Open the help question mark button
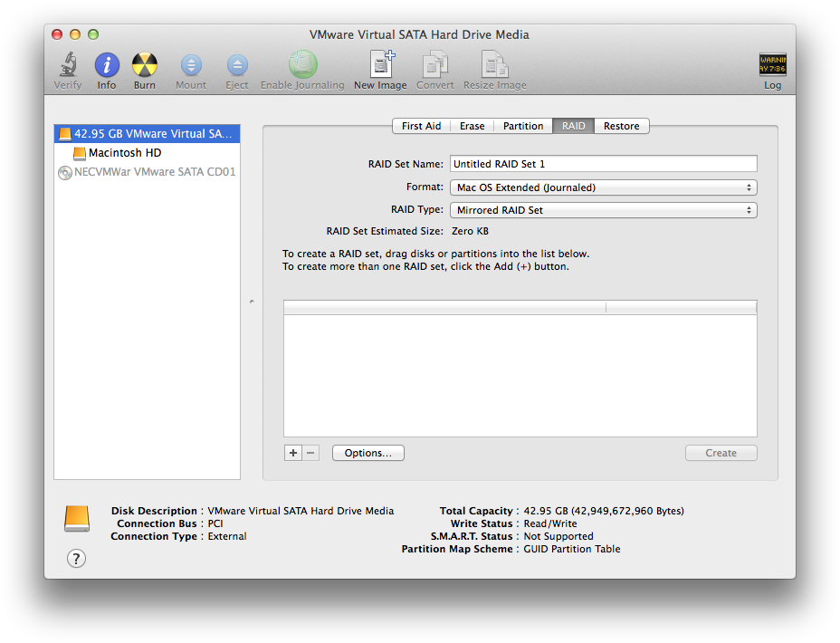This screenshot has height=643, width=840. pyautogui.click(x=77, y=559)
